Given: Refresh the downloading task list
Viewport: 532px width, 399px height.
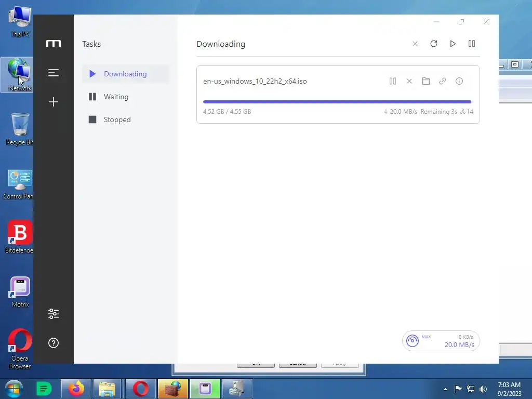Looking at the screenshot, I should coord(434,44).
